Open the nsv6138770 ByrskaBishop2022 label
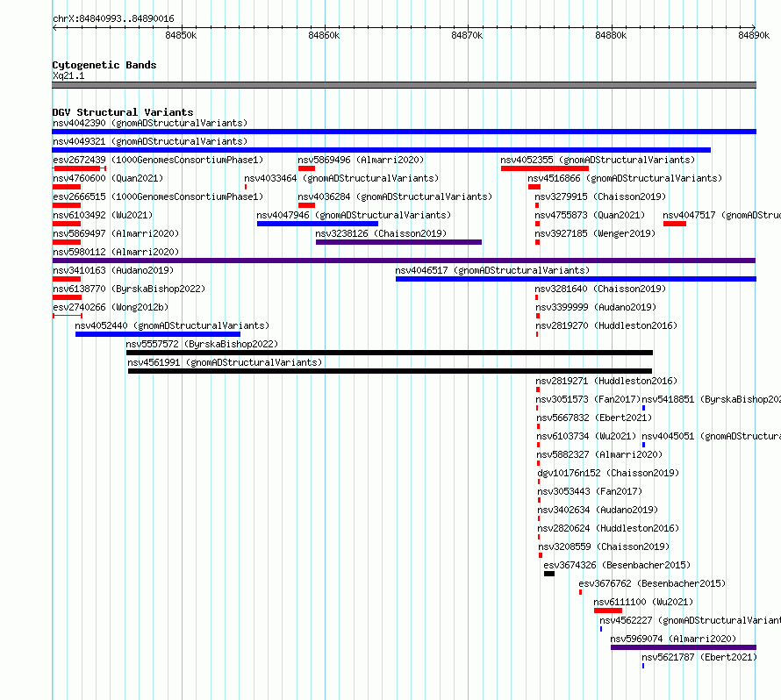Image resolution: width=781 pixels, height=700 pixels. point(129,289)
